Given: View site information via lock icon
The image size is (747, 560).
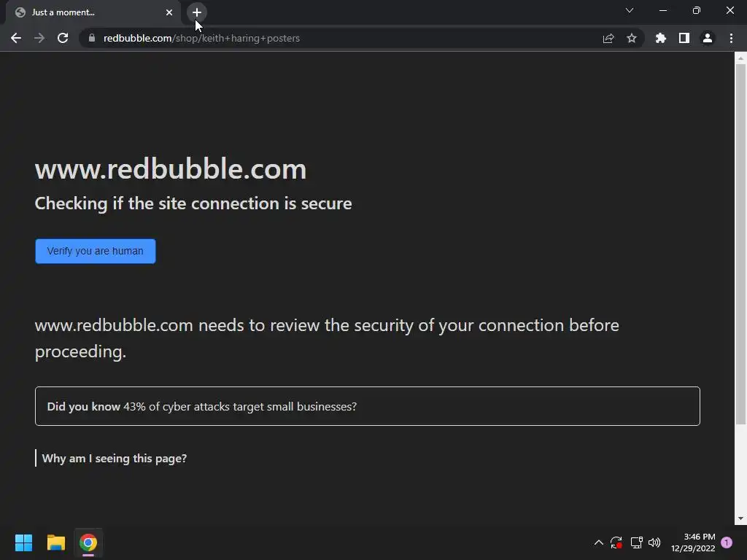Looking at the screenshot, I should (x=92, y=38).
